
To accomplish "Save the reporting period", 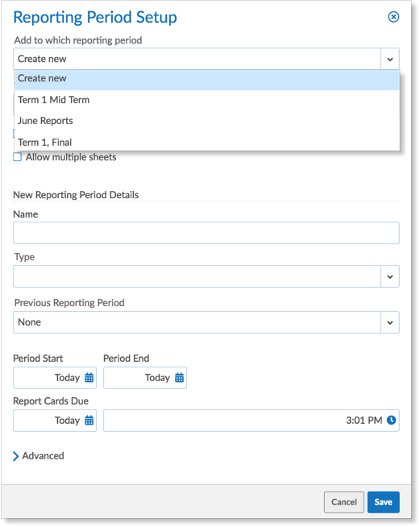I will 384,502.
